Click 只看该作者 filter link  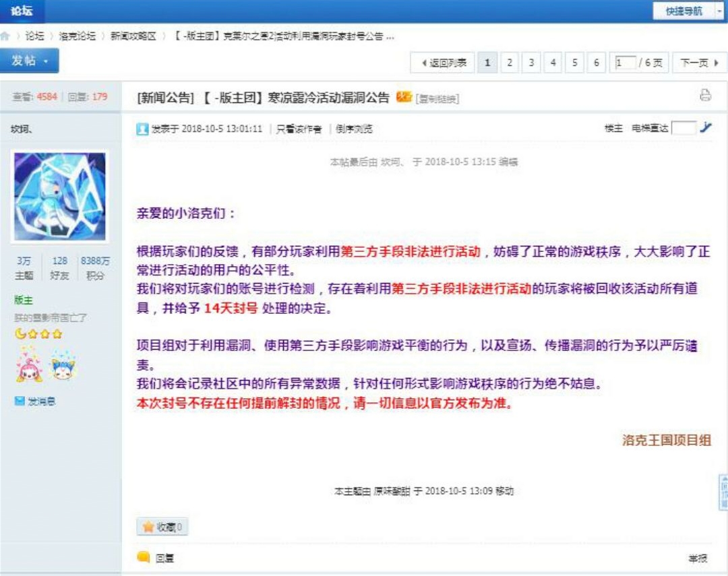299,129
